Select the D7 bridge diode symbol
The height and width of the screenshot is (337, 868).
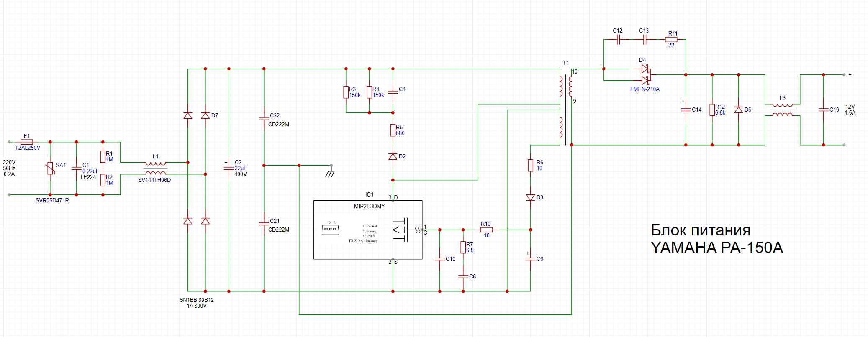pos(205,115)
